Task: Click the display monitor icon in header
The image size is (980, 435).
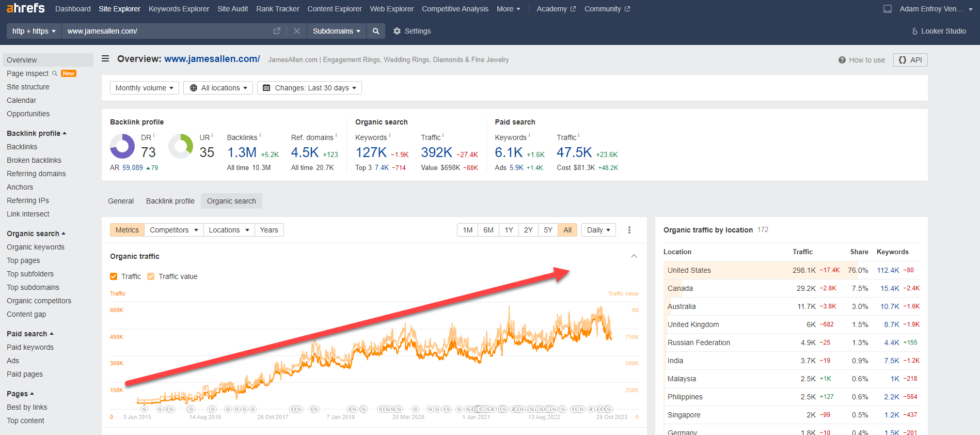Action: tap(888, 9)
